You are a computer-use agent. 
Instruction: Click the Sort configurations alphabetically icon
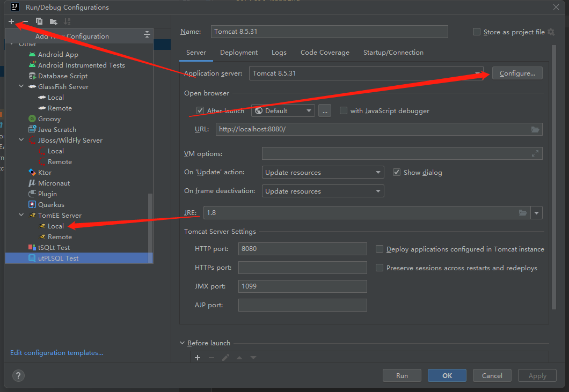click(x=67, y=21)
